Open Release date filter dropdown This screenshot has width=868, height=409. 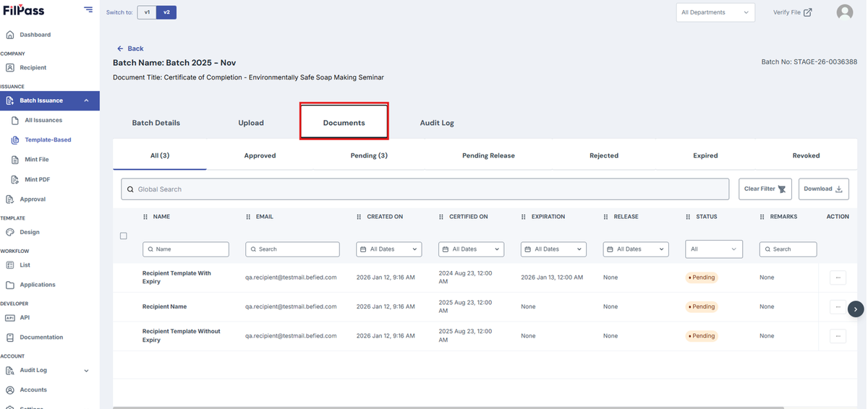635,249
